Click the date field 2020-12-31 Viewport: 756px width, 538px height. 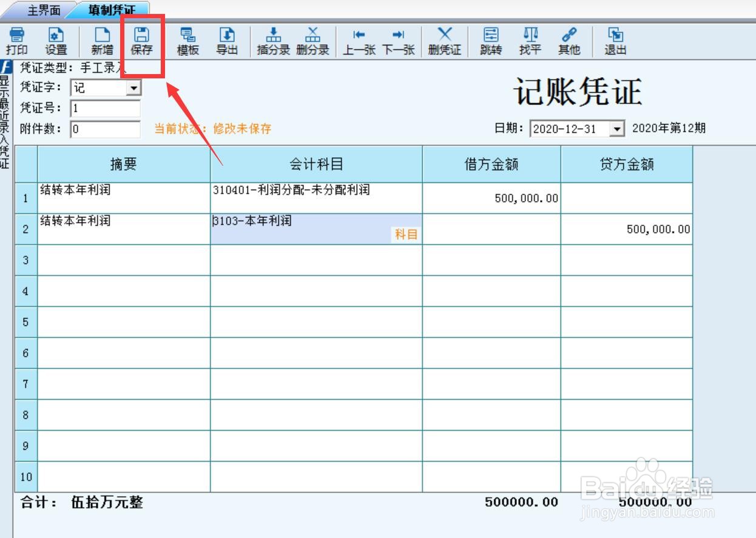570,129
